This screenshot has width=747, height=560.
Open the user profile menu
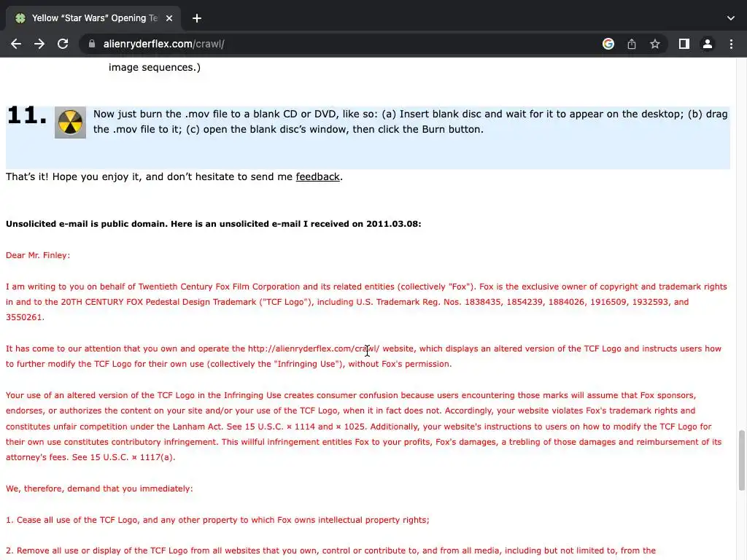pyautogui.click(x=708, y=44)
